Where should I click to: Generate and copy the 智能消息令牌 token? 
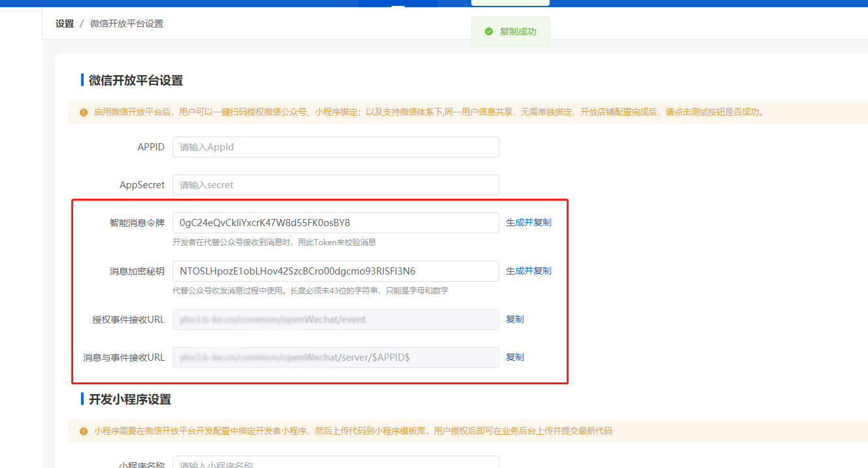pyautogui.click(x=529, y=222)
